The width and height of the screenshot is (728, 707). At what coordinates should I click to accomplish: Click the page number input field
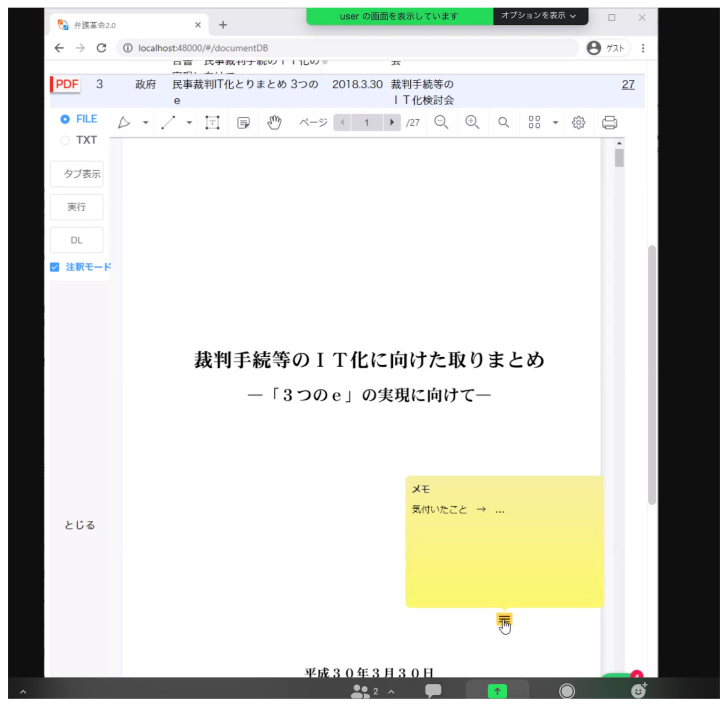coord(367,123)
